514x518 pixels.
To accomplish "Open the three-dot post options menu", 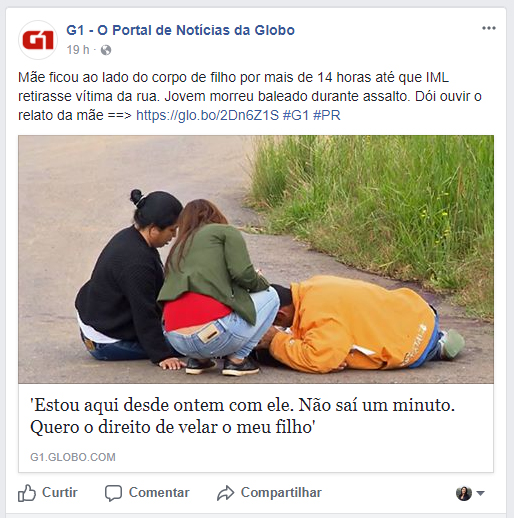I will coord(489,28).
